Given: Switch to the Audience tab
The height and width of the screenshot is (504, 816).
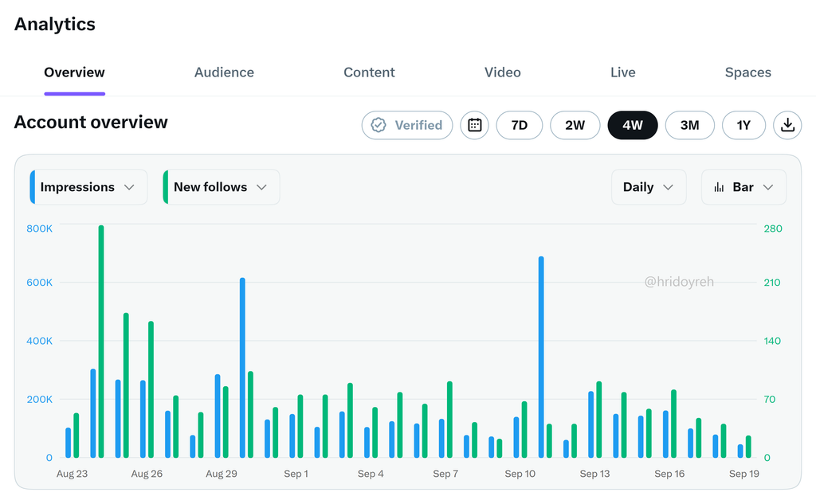Looking at the screenshot, I should 224,72.
